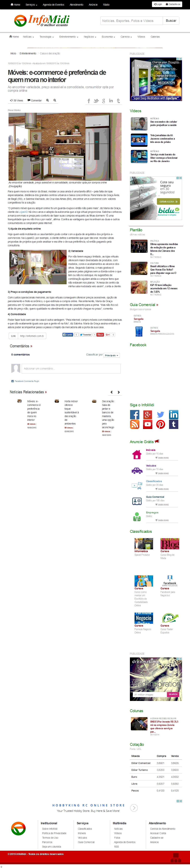Open the InfoMidi YouTube icon
This screenshot has height=868, width=190.
[148, 425]
